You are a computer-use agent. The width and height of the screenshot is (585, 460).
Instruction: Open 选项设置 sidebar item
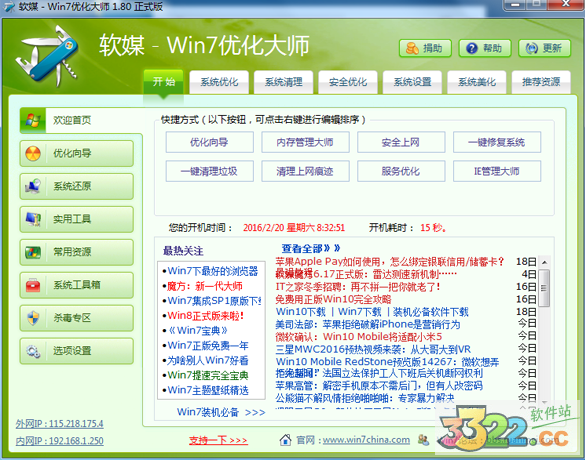click(76, 351)
